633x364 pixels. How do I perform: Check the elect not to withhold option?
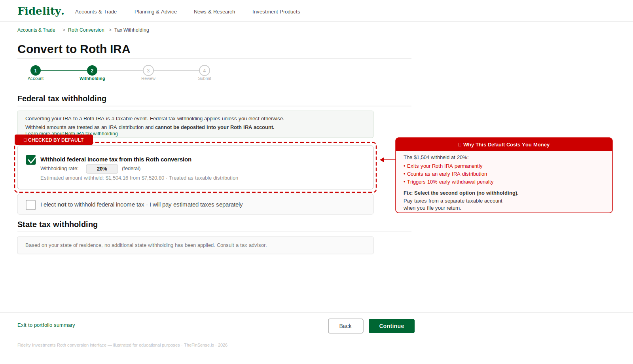point(30,205)
